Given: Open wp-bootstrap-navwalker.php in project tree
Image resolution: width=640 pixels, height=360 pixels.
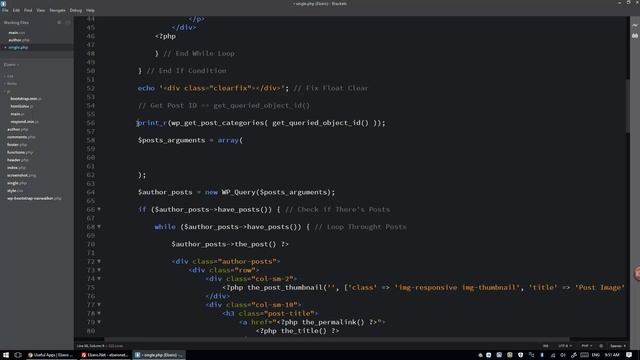Looking at the screenshot, I should click(34, 198).
